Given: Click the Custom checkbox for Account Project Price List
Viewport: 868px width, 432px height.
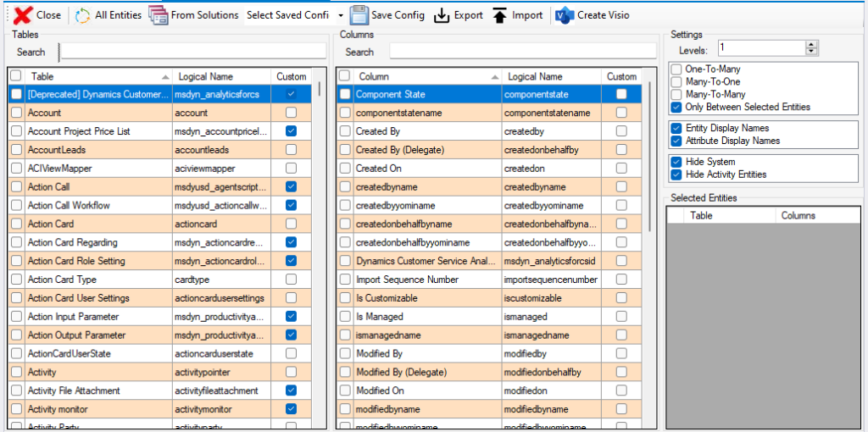Looking at the screenshot, I should pos(292,131).
